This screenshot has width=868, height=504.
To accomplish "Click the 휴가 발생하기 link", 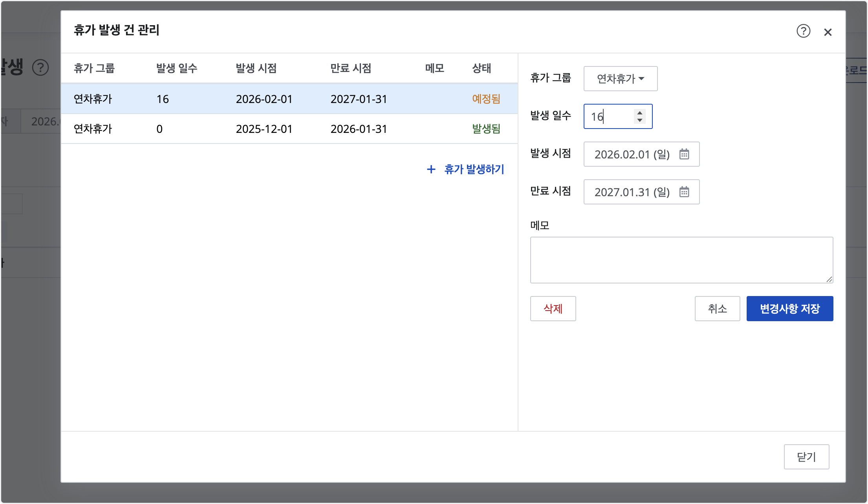I will pyautogui.click(x=474, y=169).
